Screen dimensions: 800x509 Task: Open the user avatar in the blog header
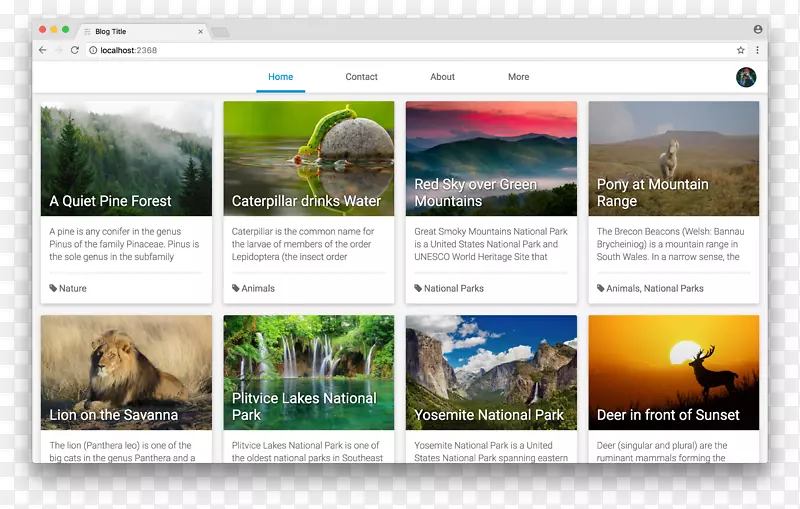click(746, 77)
